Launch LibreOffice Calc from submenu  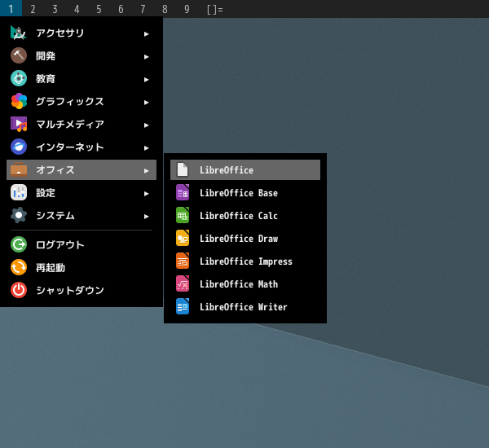click(245, 215)
